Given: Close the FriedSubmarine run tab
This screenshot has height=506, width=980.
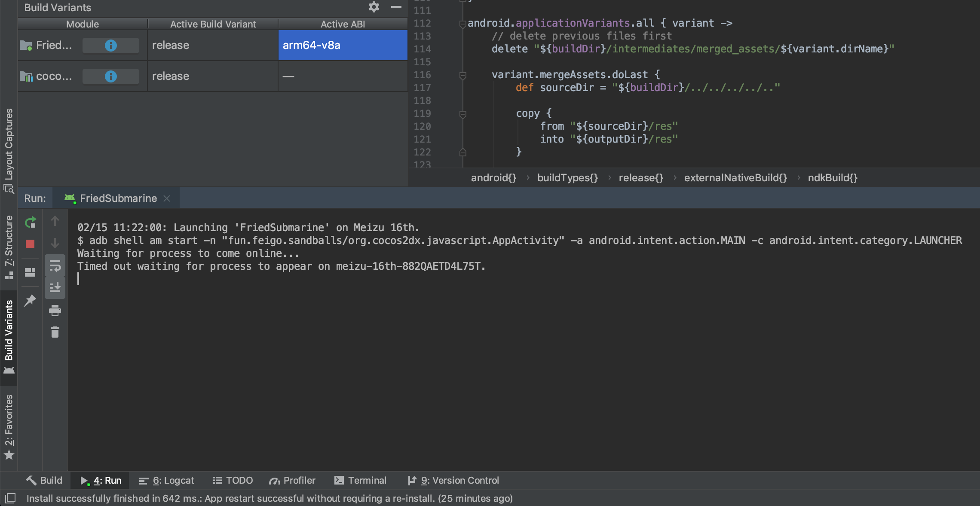Looking at the screenshot, I should tap(167, 198).
